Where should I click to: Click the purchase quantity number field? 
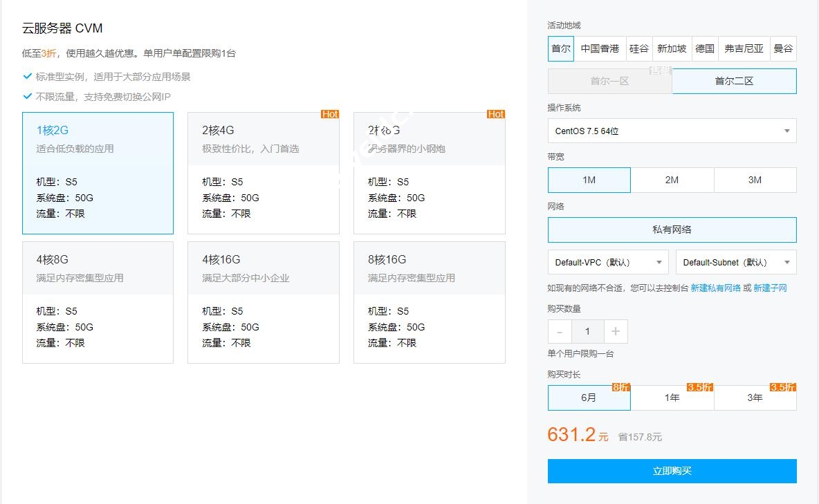[587, 331]
